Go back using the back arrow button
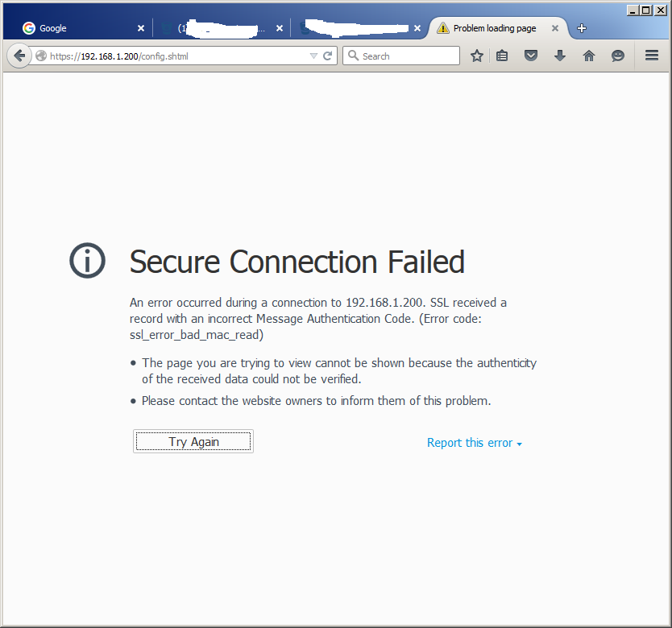The height and width of the screenshot is (628, 672). click(19, 56)
